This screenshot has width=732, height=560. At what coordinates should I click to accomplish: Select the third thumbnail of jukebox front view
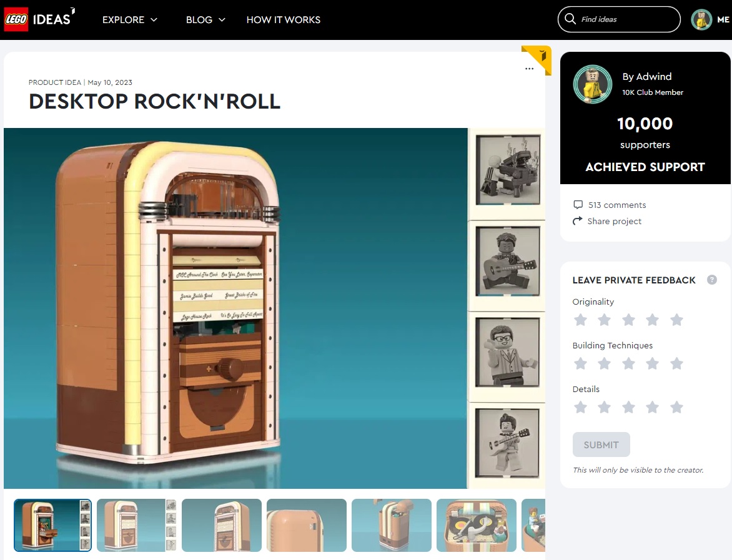[222, 525]
